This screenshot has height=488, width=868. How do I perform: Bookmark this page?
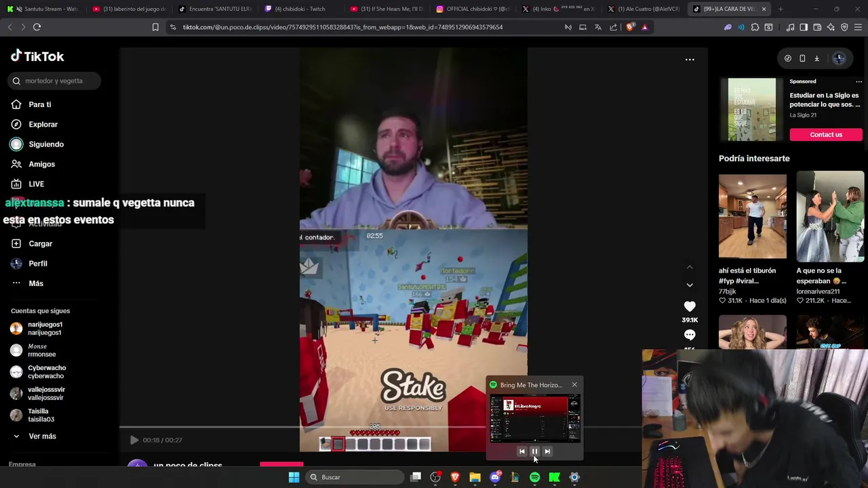pyautogui.click(x=155, y=27)
